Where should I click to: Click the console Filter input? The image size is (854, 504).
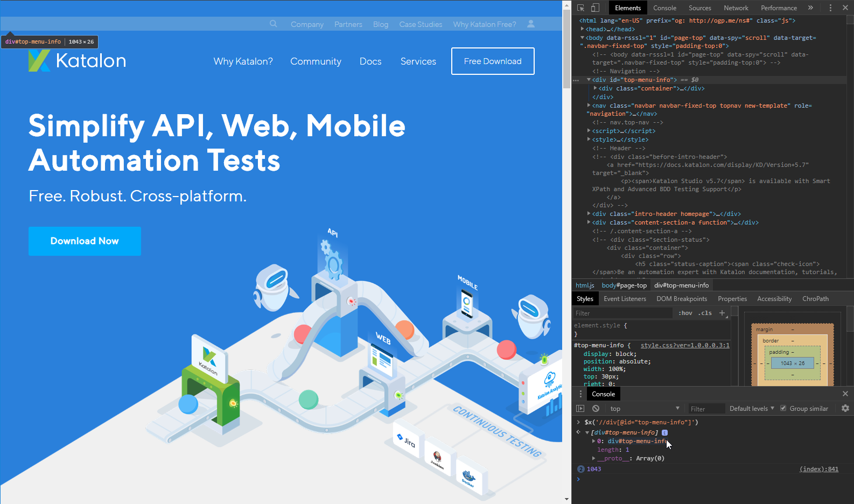(706, 409)
